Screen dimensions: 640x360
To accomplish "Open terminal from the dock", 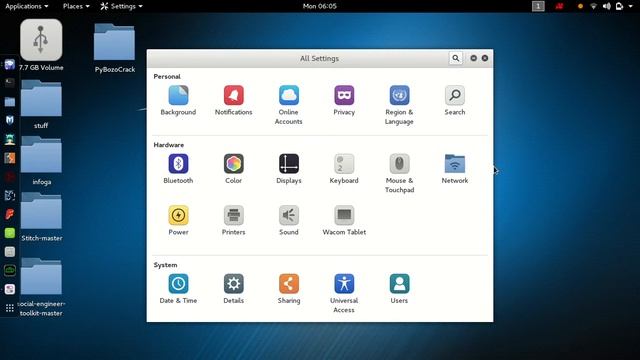I will click(x=10, y=83).
